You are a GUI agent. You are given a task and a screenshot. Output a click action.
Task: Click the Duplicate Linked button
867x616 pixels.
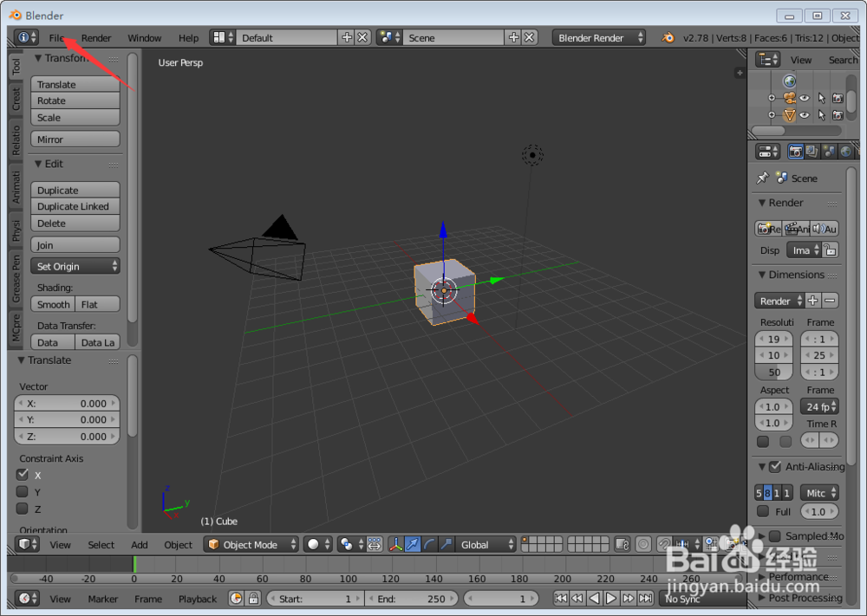tap(75, 206)
